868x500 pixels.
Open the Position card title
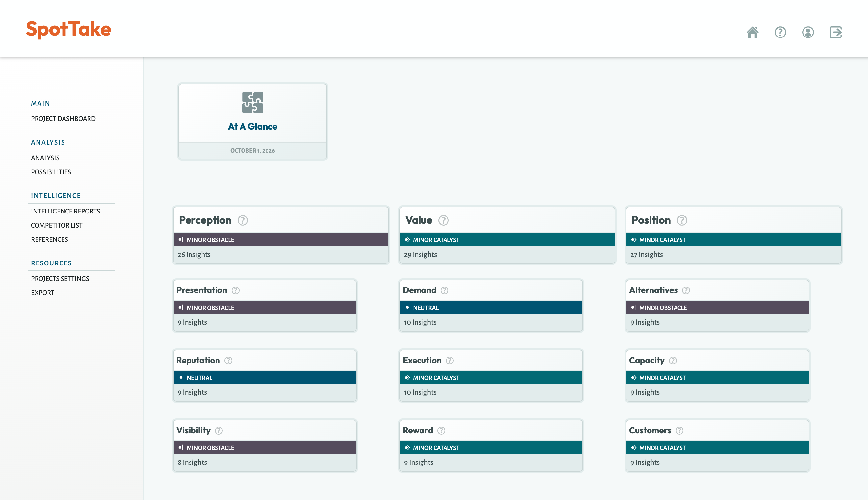651,220
